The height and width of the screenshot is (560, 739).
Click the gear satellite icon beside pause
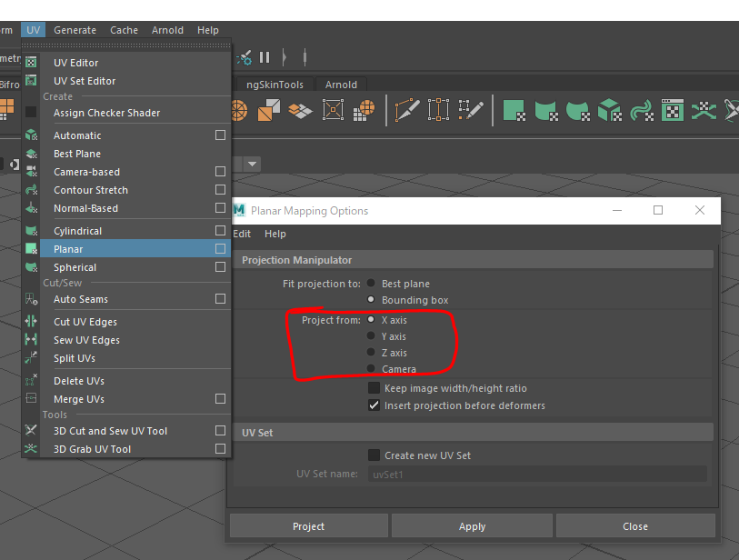coord(245,57)
